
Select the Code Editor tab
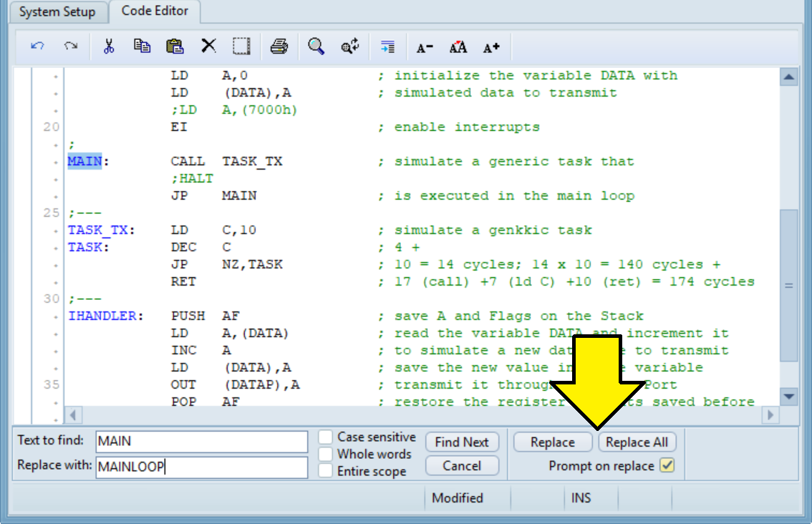pos(155,11)
